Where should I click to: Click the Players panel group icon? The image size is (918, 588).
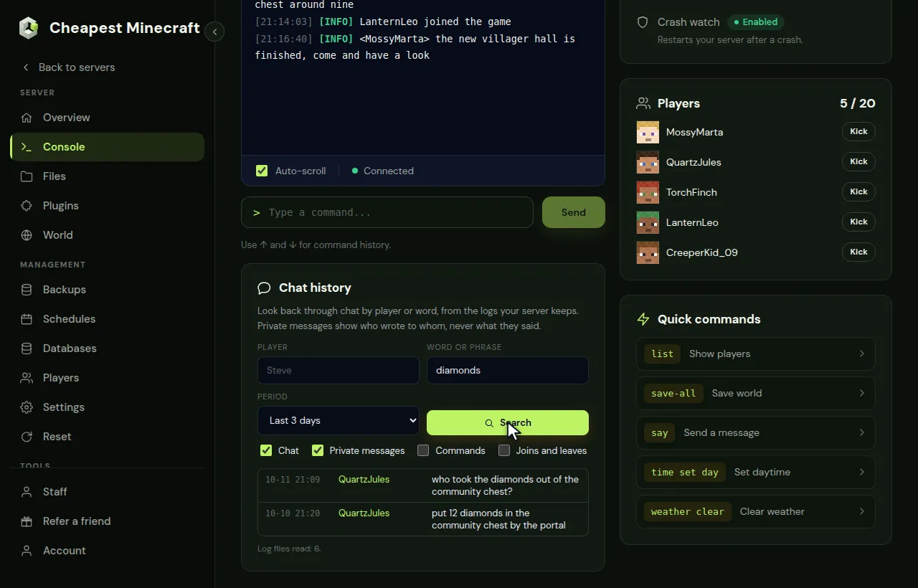click(643, 103)
